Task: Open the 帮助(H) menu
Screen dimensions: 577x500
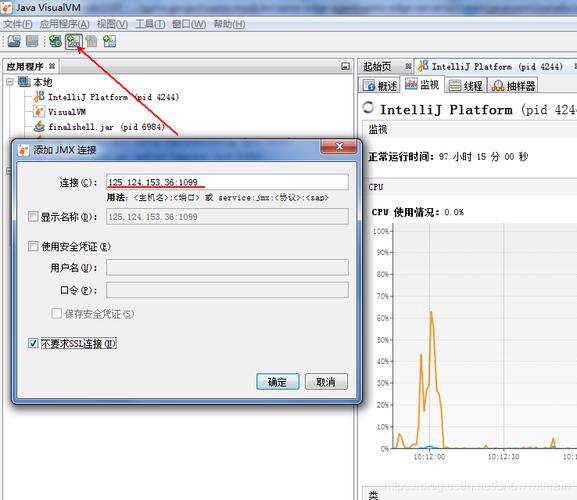Action: tap(229, 24)
